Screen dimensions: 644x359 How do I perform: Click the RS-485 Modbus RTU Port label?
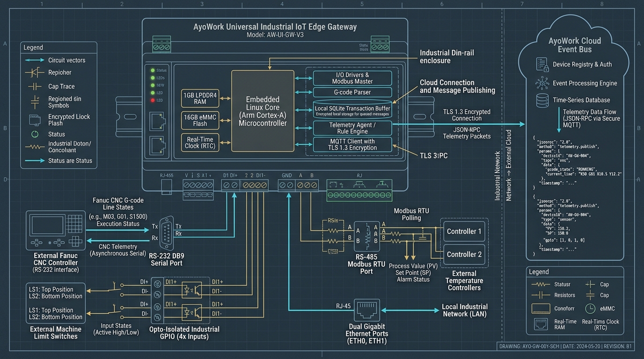[x=366, y=264]
